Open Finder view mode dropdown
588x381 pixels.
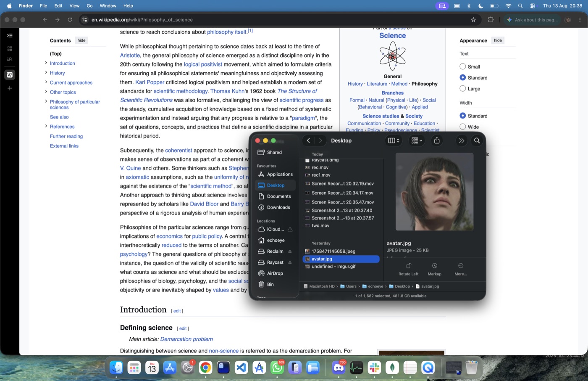[394, 140]
